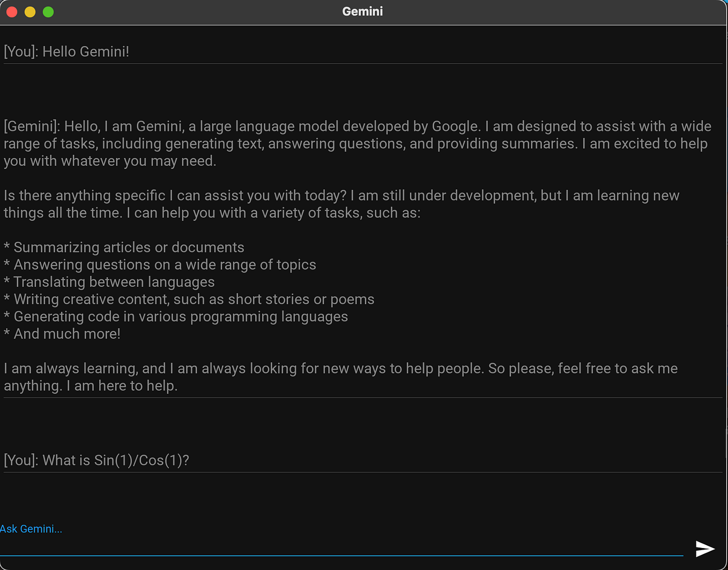Click the red close button on the window

pos(11,11)
